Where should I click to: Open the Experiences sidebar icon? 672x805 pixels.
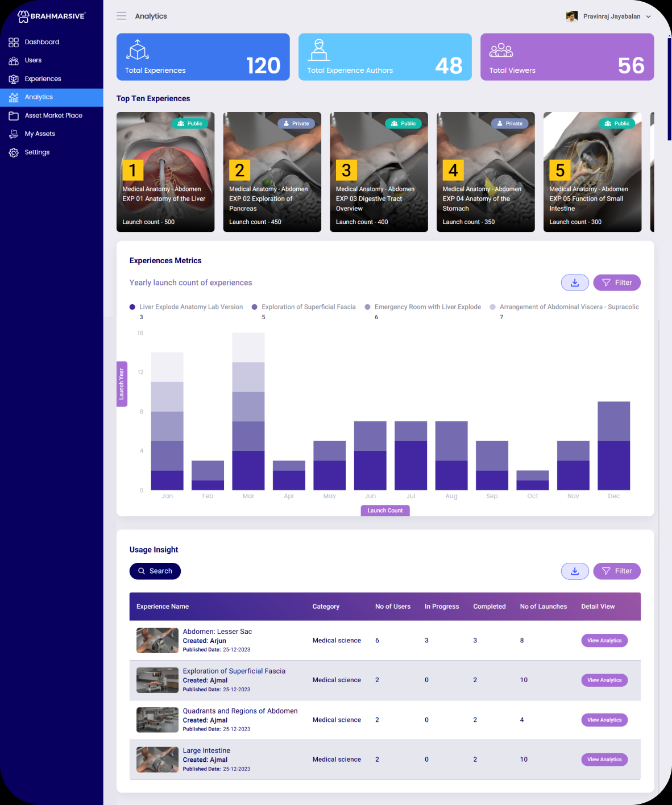point(13,78)
